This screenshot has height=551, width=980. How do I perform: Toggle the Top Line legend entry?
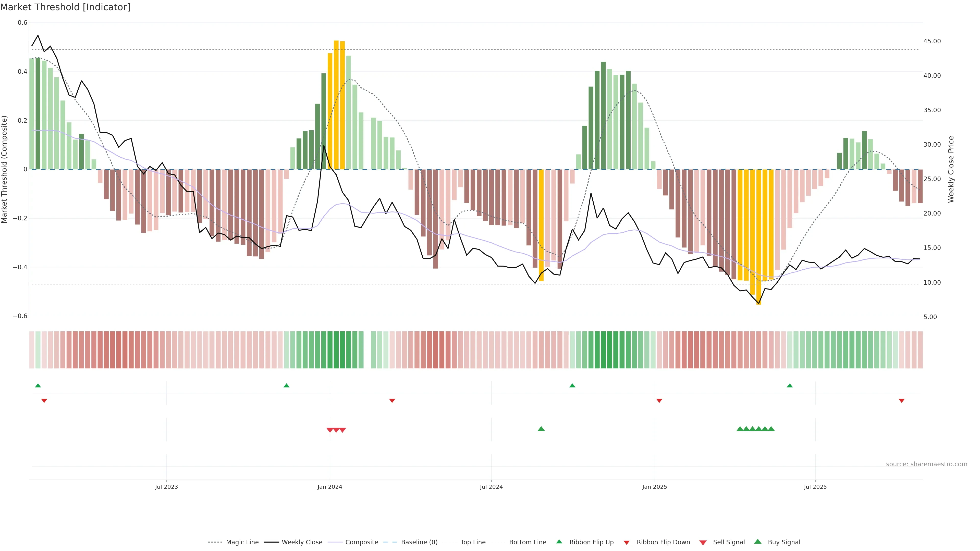click(x=473, y=542)
